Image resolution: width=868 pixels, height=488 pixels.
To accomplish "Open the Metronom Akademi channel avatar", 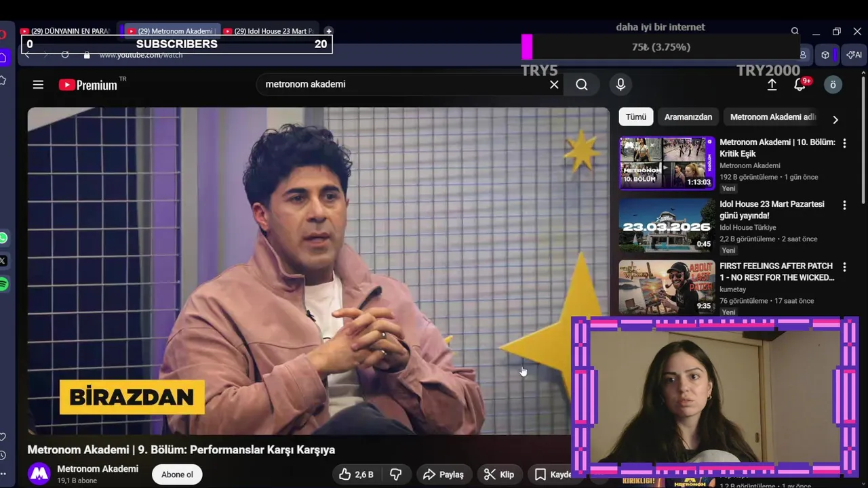I will pos(39,474).
